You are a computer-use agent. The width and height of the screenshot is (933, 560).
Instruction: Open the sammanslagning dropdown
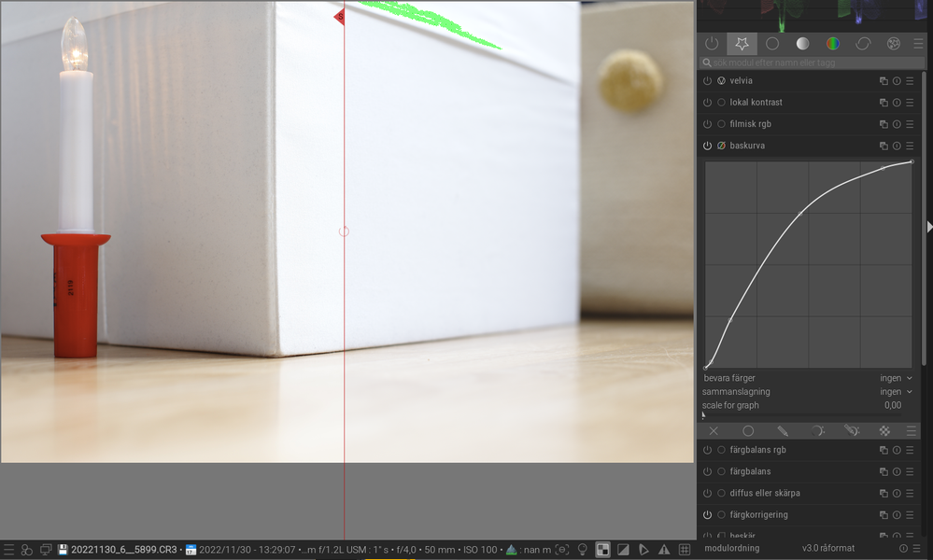pos(896,392)
